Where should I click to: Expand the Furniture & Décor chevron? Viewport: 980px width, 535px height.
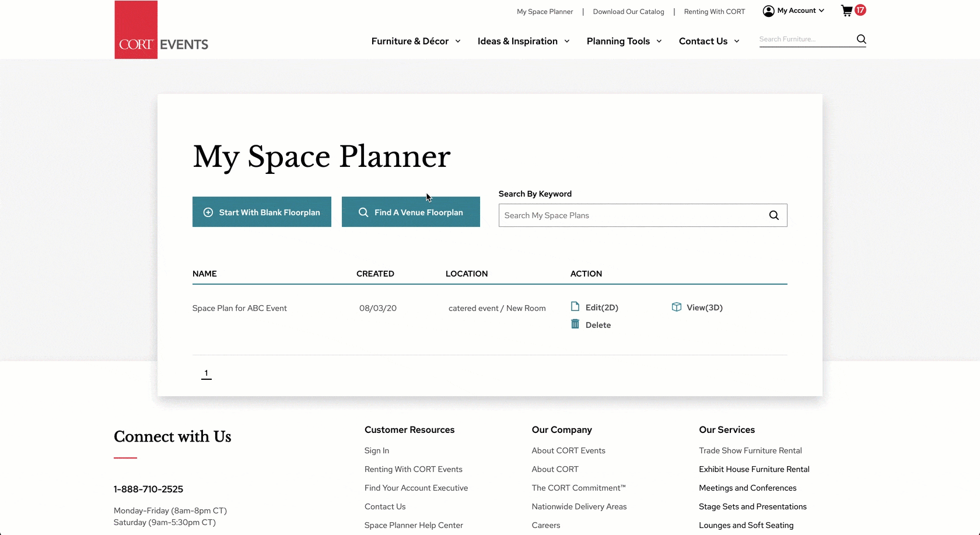click(x=458, y=41)
